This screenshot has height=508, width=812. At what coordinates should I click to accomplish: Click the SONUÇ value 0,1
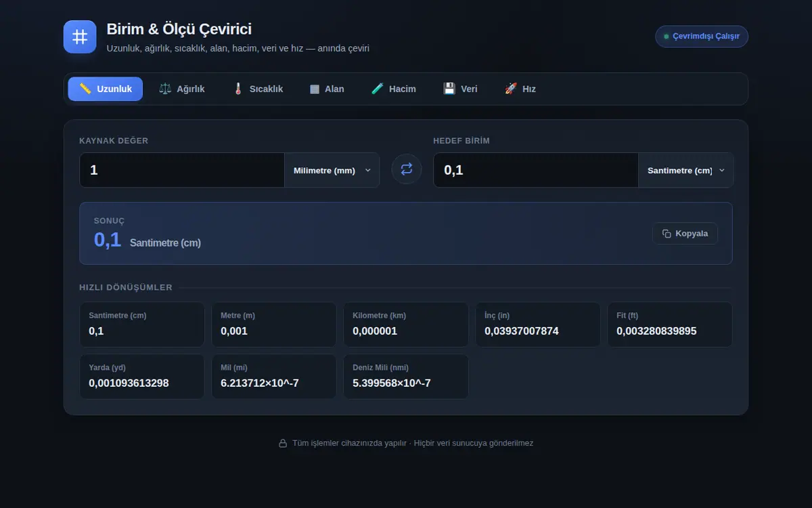click(108, 240)
